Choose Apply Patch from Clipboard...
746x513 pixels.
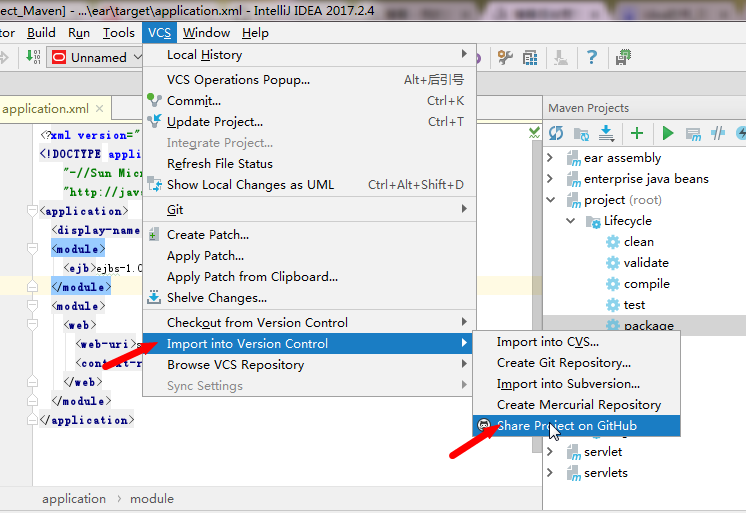tap(309, 276)
